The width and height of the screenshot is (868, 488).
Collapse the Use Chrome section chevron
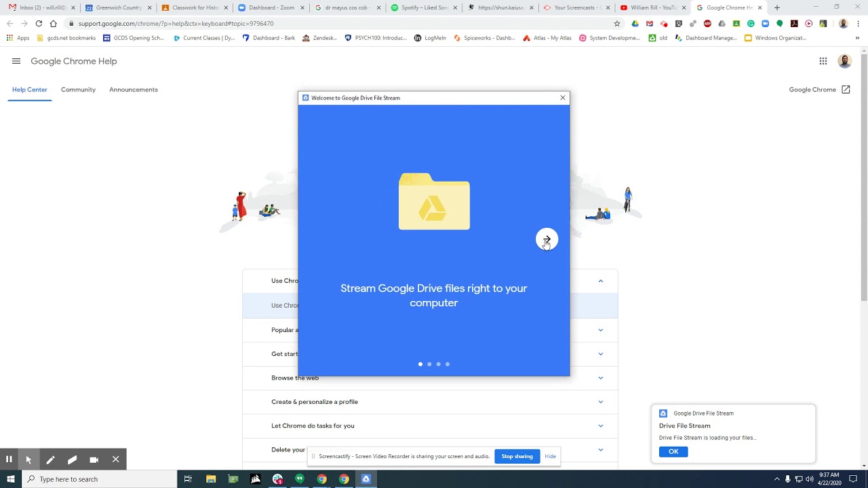[x=601, y=281]
